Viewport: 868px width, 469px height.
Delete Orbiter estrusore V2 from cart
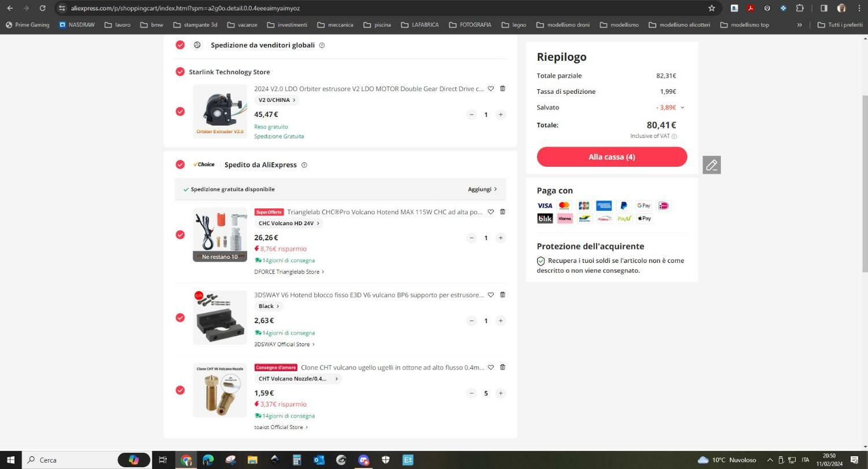click(502, 89)
